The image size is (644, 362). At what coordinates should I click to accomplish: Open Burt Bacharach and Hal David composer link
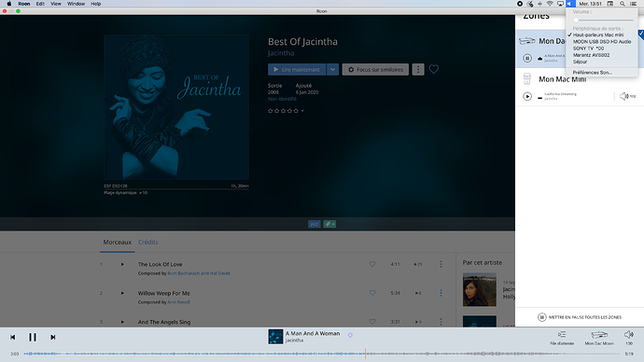click(x=199, y=273)
